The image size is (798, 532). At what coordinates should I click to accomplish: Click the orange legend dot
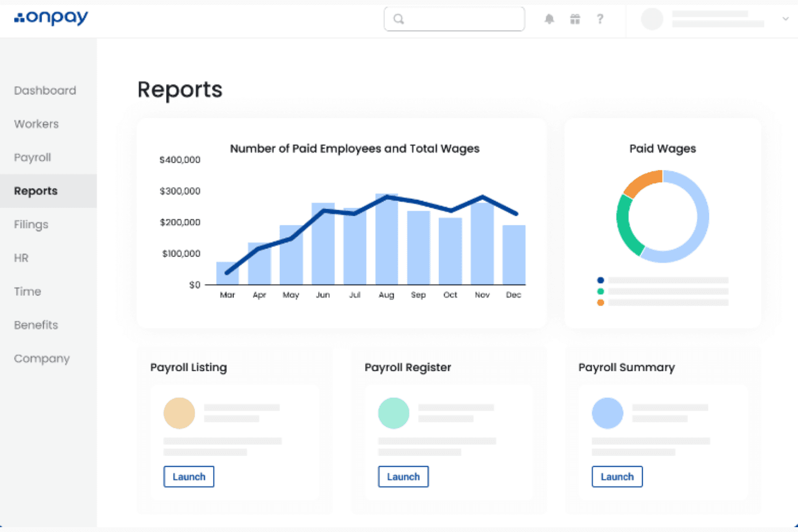600,303
